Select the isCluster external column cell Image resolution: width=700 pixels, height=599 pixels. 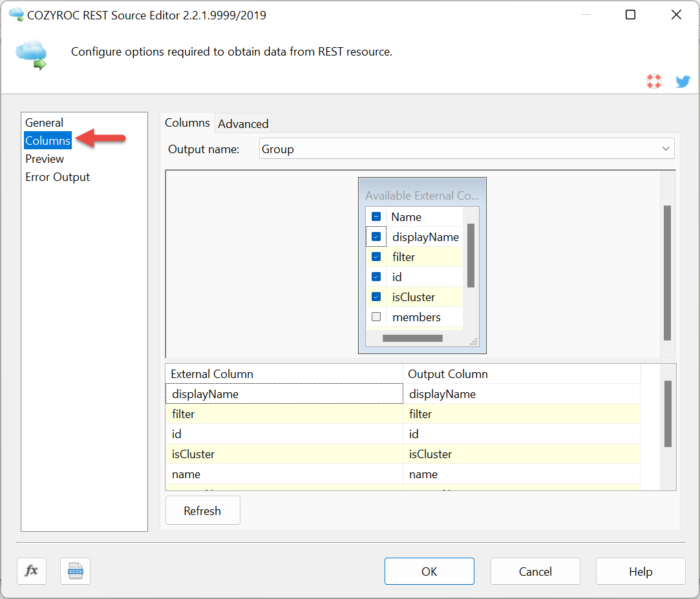(x=284, y=454)
